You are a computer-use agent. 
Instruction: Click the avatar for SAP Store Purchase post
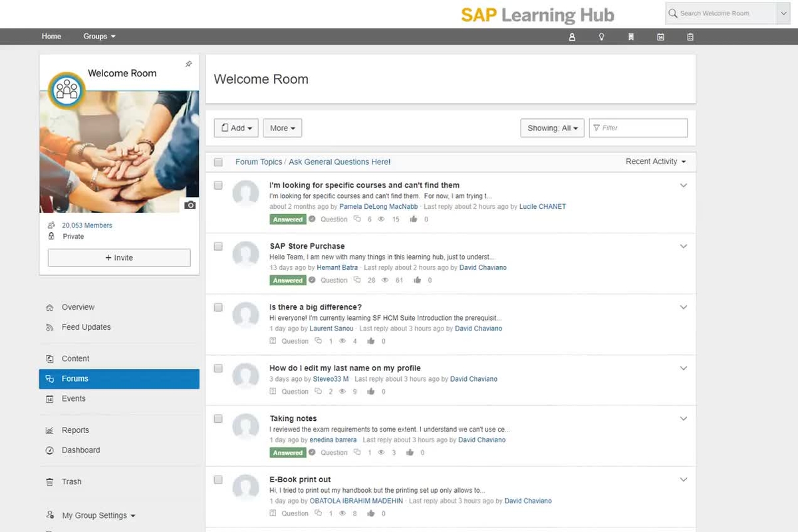pos(245,254)
